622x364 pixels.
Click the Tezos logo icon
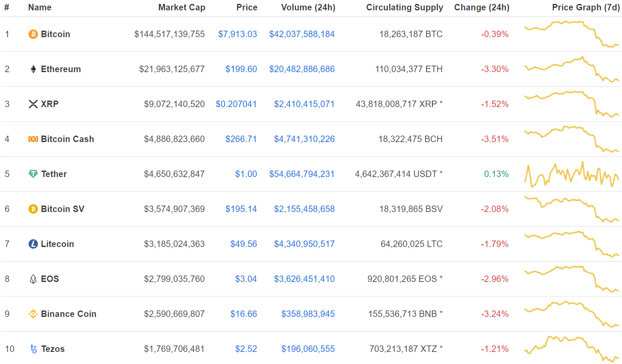pos(33,349)
